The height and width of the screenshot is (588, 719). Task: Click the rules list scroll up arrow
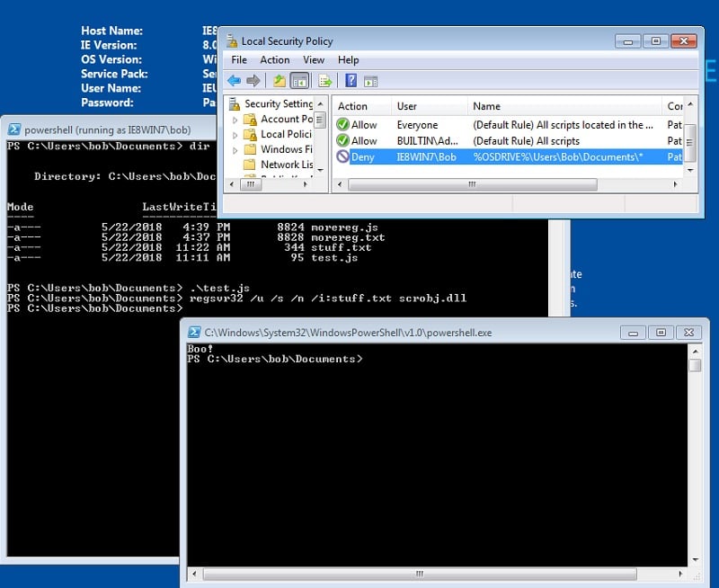[x=690, y=105]
